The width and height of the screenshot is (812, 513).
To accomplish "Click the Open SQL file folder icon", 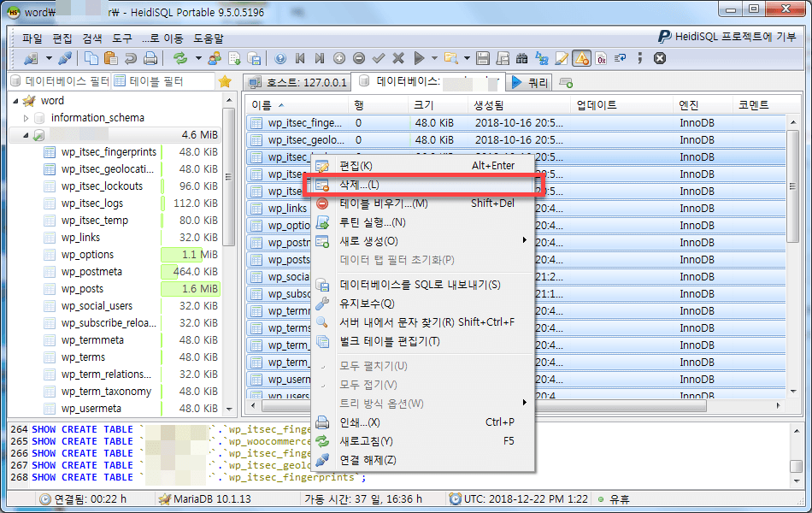I will coord(451,58).
